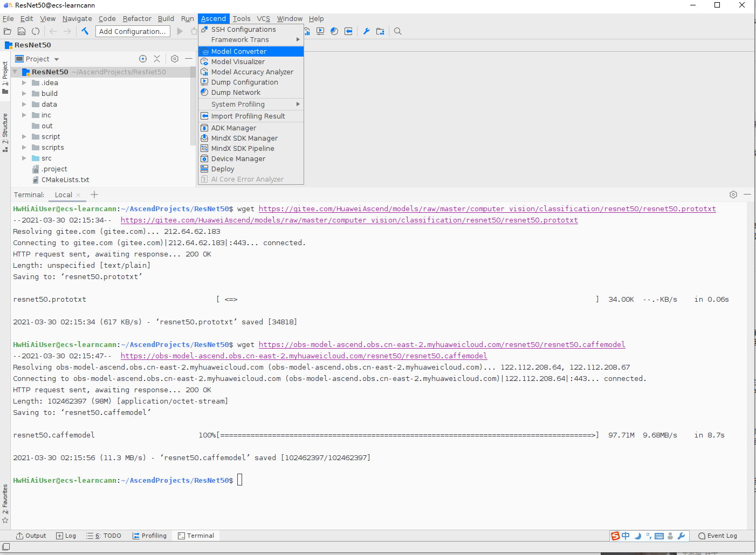Expand the scripts folder
This screenshot has width=756, height=555.
point(24,147)
